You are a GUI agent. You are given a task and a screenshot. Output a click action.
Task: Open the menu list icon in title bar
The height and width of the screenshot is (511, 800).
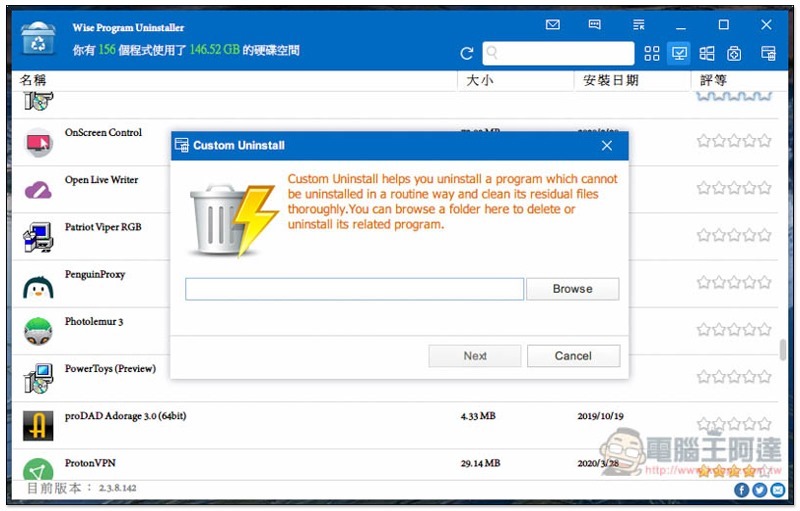tap(639, 25)
